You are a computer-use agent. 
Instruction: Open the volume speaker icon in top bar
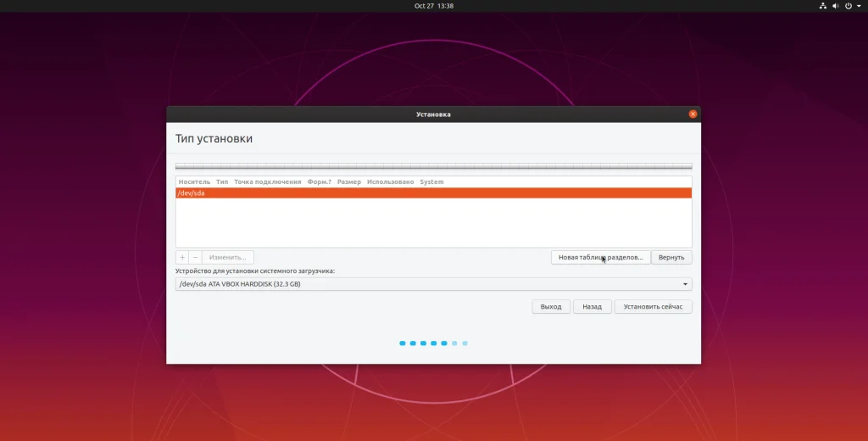pyautogui.click(x=835, y=6)
